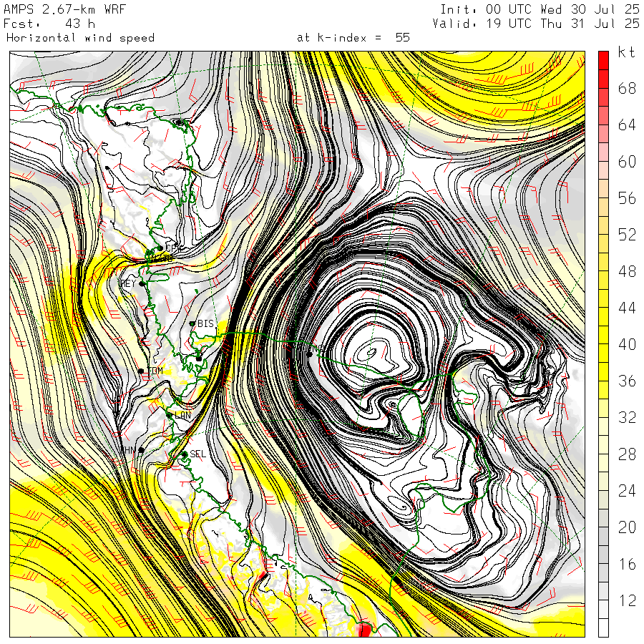Click the BIS station square marker
Viewport: 644px width, 644px height.
[x=192, y=323]
